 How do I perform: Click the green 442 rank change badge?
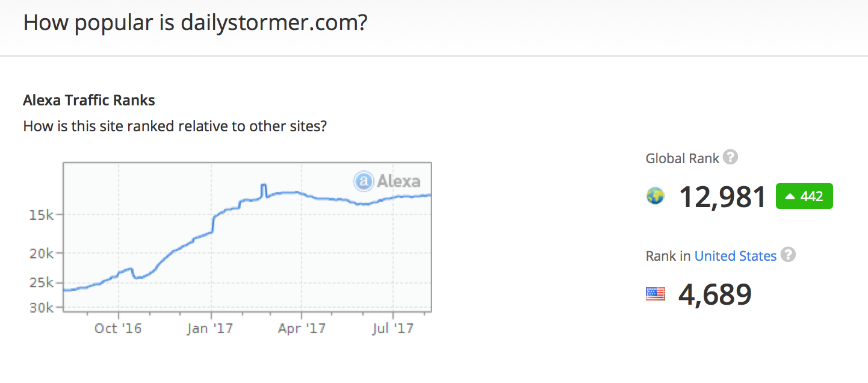[x=804, y=196]
